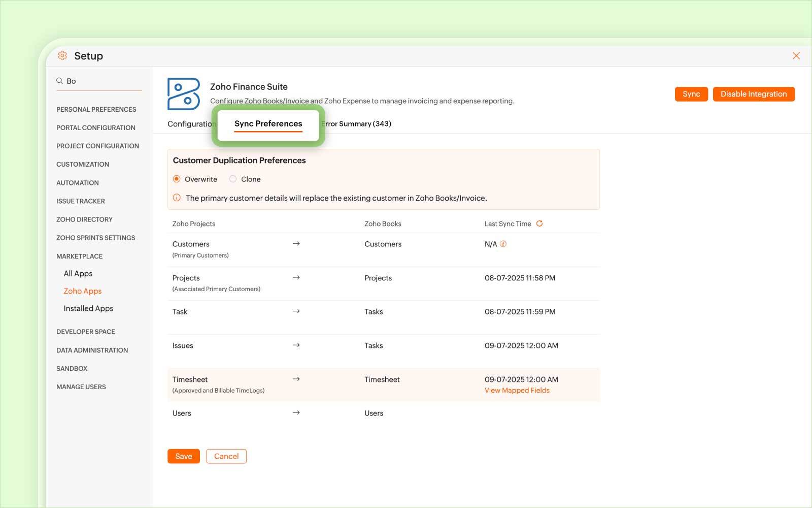Click the sidebar search field containing Bo
The height and width of the screenshot is (508, 812).
coord(99,81)
